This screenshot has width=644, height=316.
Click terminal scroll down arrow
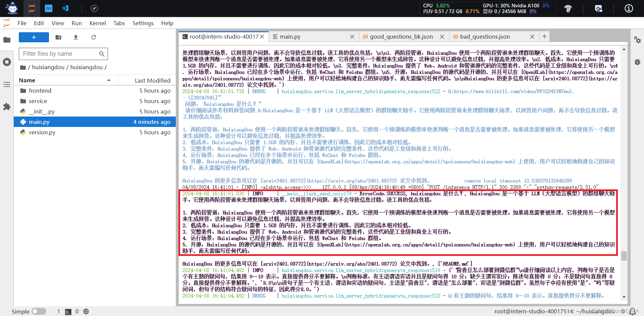click(624, 297)
